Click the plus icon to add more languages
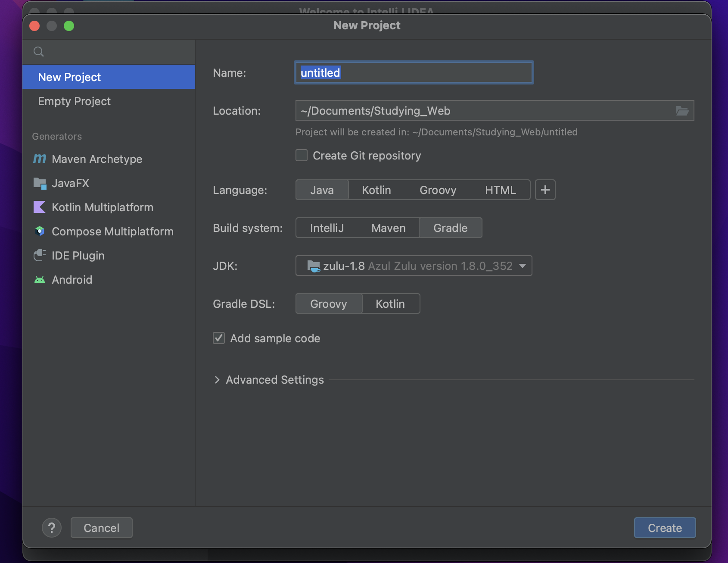This screenshot has width=728, height=563. 545,190
